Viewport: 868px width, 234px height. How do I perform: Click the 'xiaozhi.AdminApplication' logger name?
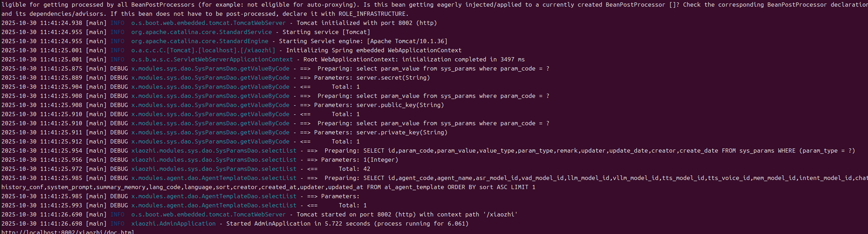[173, 224]
